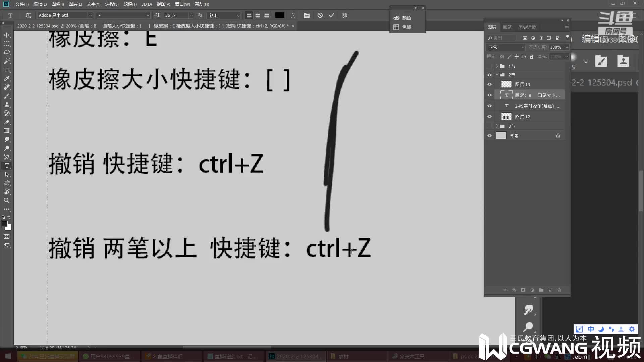Open the font family dropdown
644x362 pixels.
[90, 15]
